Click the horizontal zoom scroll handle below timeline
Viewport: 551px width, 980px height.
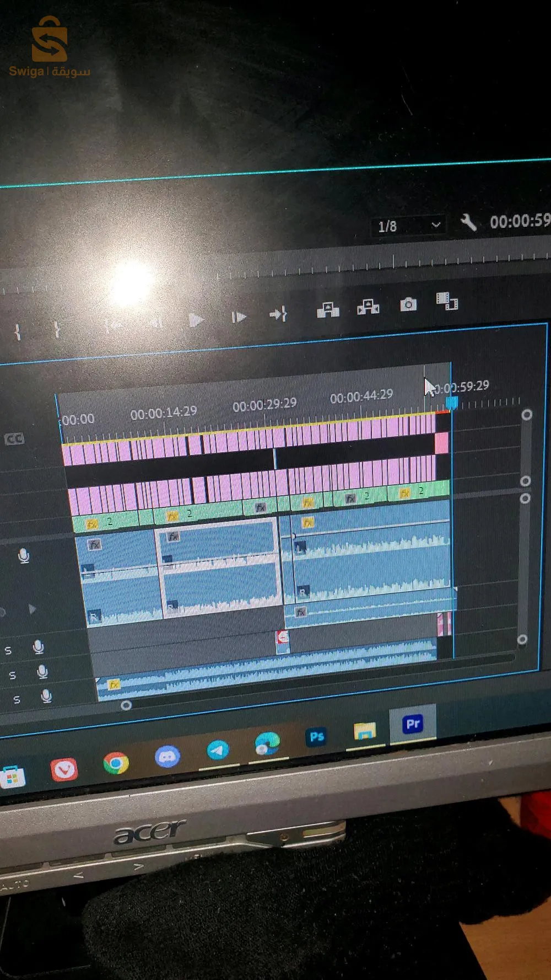[126, 705]
